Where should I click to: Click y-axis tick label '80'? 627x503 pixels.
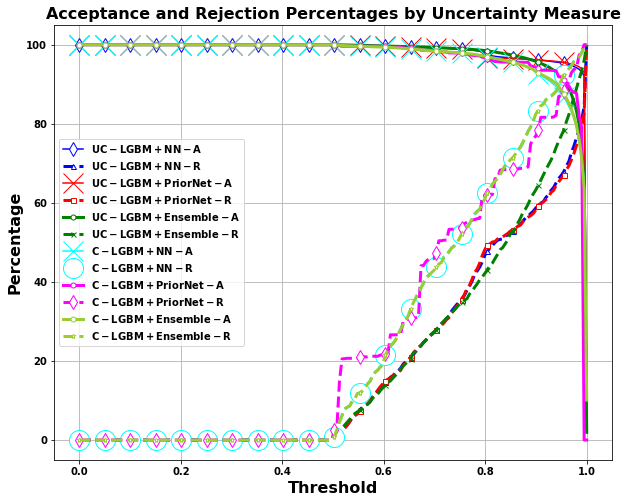click(40, 124)
